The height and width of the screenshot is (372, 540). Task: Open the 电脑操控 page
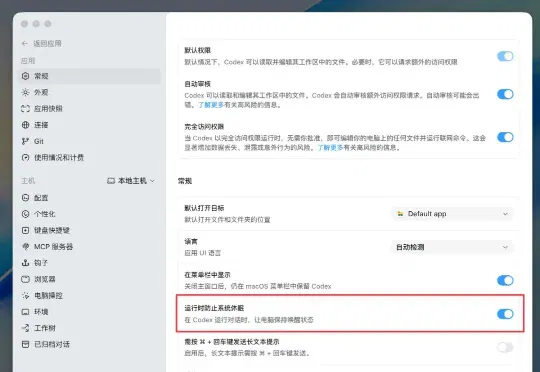[90, 296]
